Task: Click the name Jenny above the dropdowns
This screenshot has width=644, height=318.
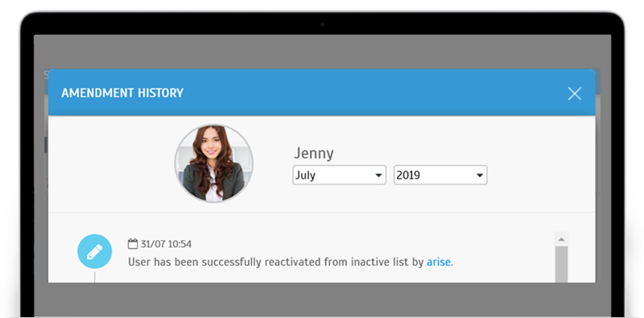Action: coord(314,154)
